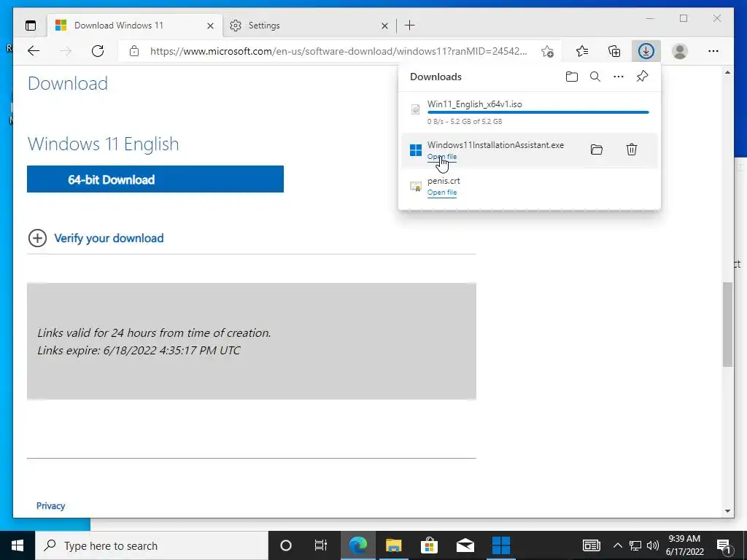747x560 pixels.
Task: Open more options in Downloads panel
Action: tap(619, 77)
